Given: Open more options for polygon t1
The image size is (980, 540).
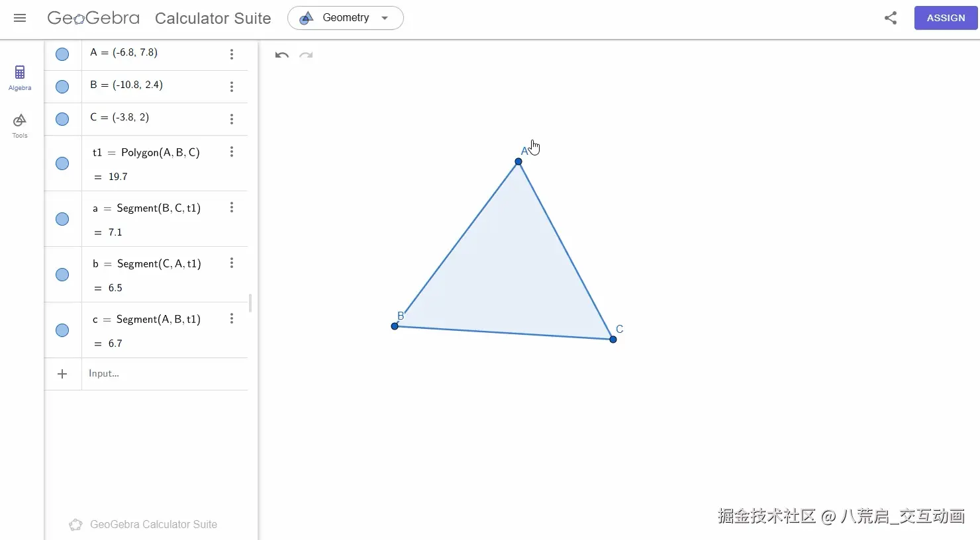Looking at the screenshot, I should click(x=232, y=152).
